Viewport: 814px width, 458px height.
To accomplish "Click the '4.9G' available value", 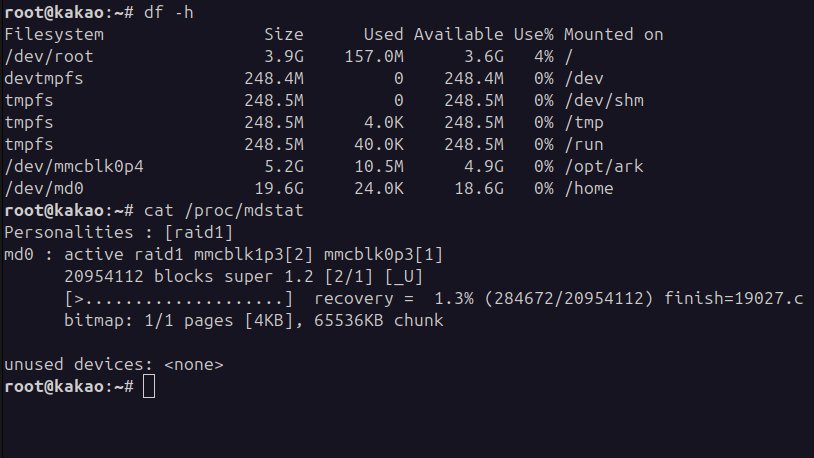I will [484, 167].
